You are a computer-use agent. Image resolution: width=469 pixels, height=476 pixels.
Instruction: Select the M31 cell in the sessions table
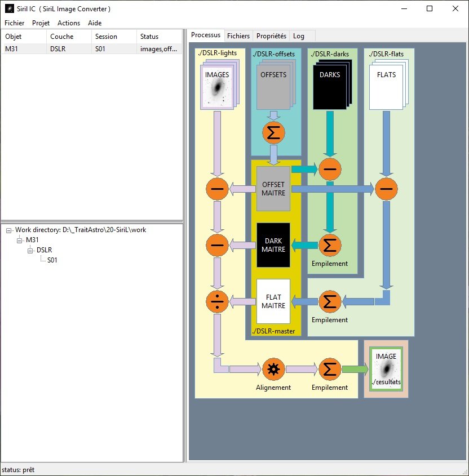(x=24, y=48)
